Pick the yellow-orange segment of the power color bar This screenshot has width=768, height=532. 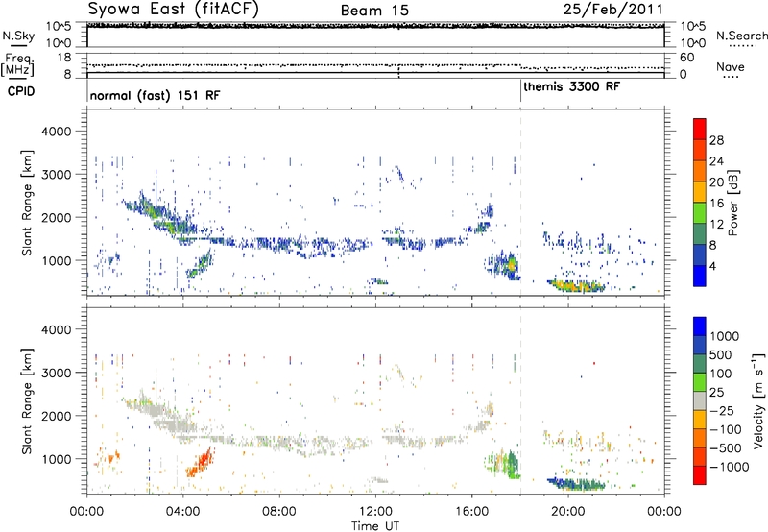coord(700,191)
